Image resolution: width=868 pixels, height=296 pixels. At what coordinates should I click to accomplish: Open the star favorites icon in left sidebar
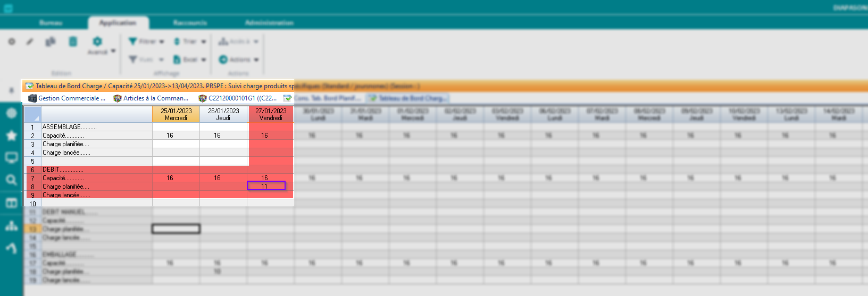click(x=11, y=136)
